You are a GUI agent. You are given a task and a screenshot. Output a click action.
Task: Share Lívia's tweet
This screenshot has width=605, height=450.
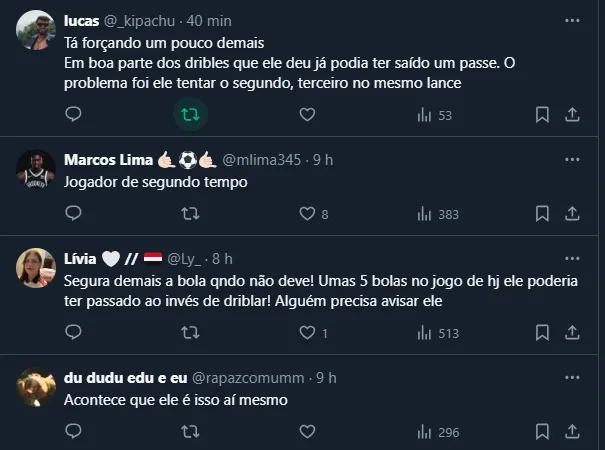tap(573, 333)
